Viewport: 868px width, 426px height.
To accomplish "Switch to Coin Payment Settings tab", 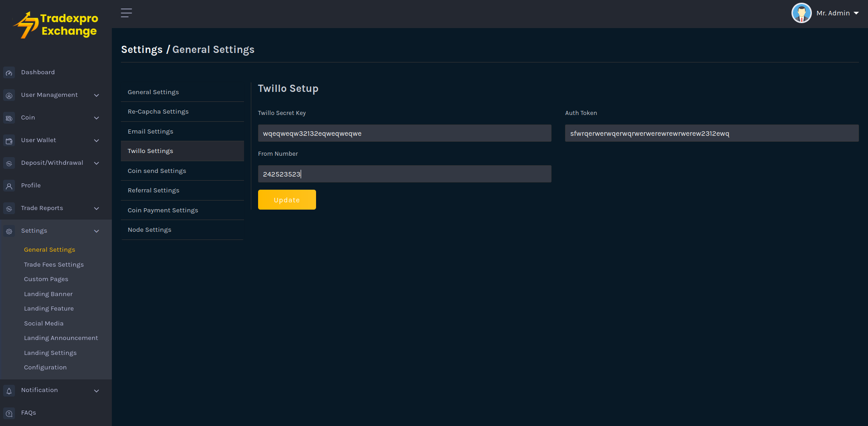I will (x=163, y=211).
